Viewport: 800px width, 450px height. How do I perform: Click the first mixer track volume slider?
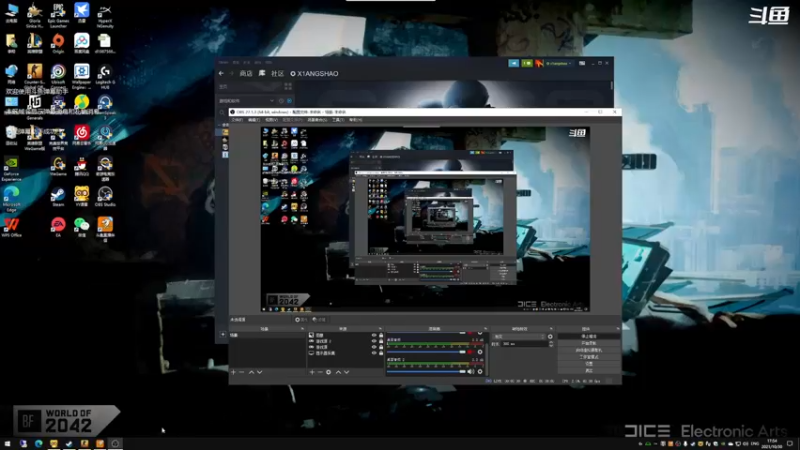(427, 352)
